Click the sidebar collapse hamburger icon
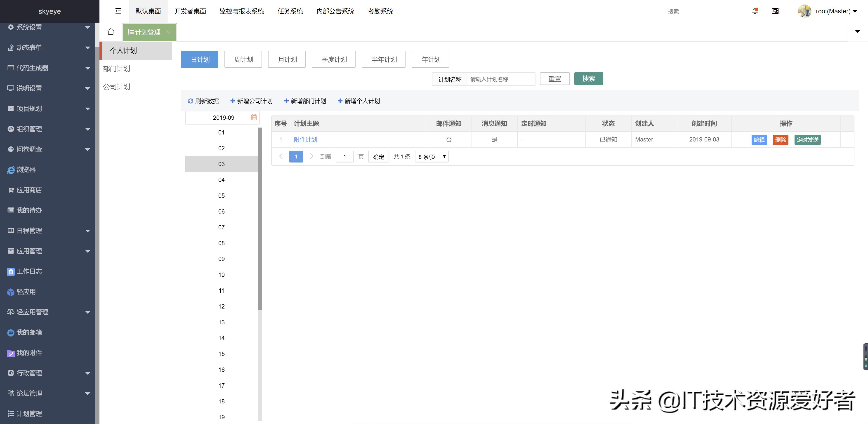The height and width of the screenshot is (424, 868). (118, 11)
